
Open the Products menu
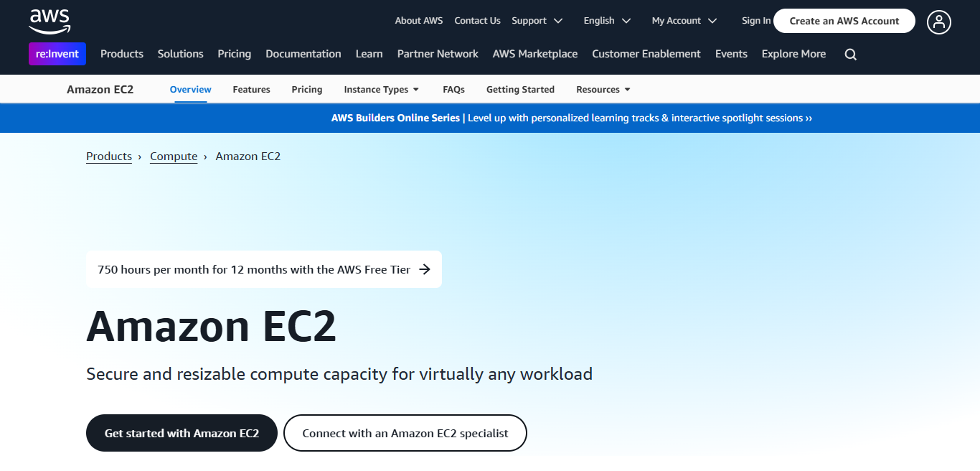pos(122,54)
